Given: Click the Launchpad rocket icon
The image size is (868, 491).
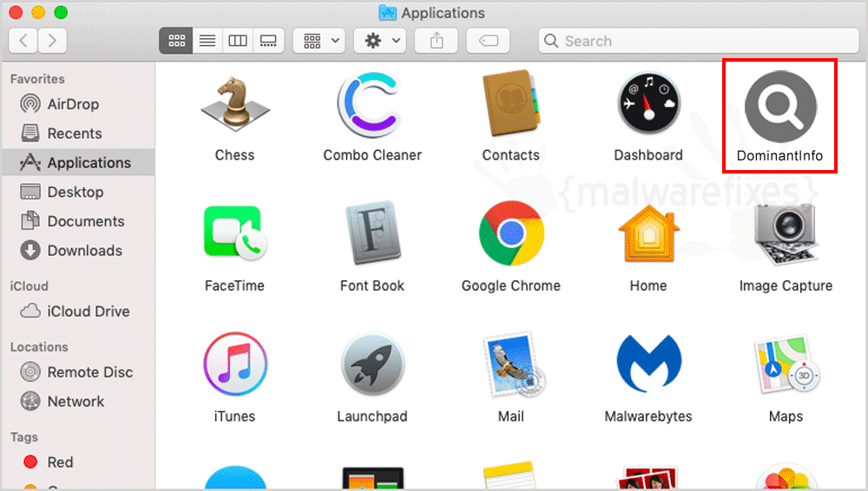Looking at the screenshot, I should click(372, 363).
